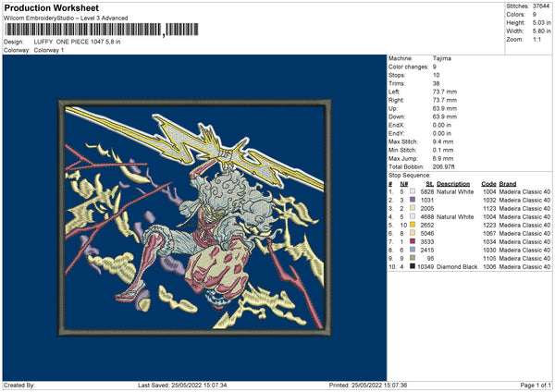Select thread code 1030
Viewport: 555px width, 392px height.
click(490, 251)
